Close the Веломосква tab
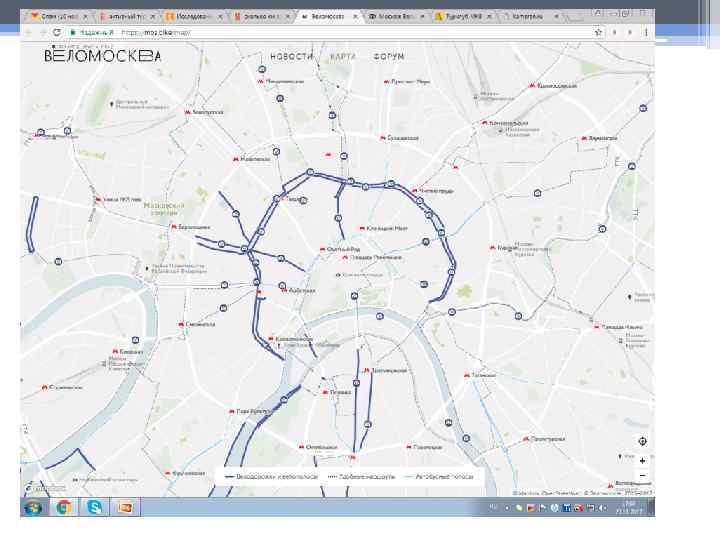 tap(355, 16)
